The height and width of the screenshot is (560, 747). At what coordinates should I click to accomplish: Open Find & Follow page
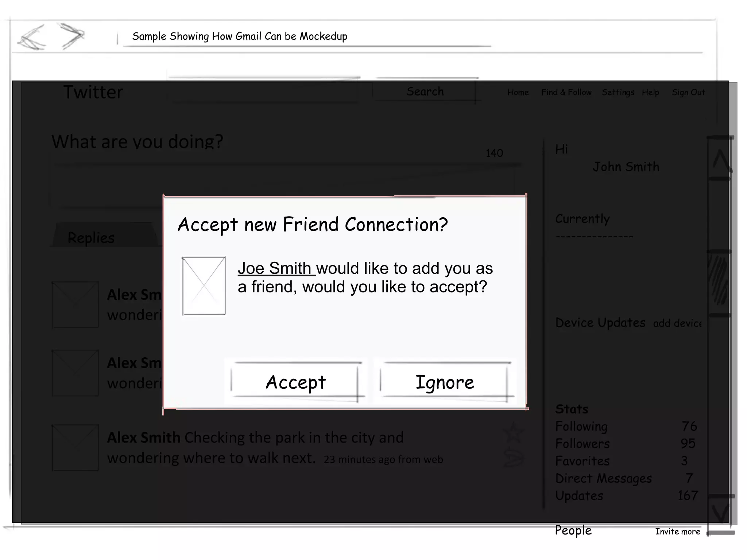coord(566,92)
